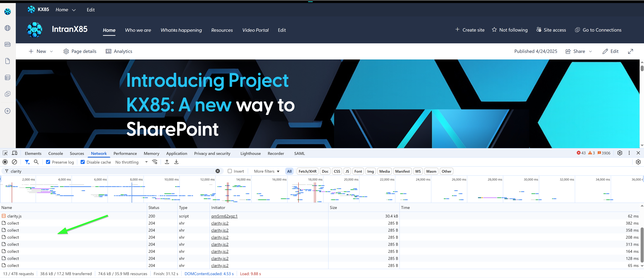Click the 43 errors indicator
This screenshot has height=278, width=644.
(x=581, y=153)
